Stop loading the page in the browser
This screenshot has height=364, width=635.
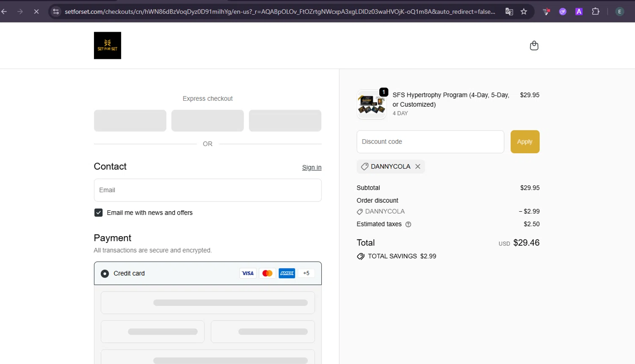click(x=36, y=11)
